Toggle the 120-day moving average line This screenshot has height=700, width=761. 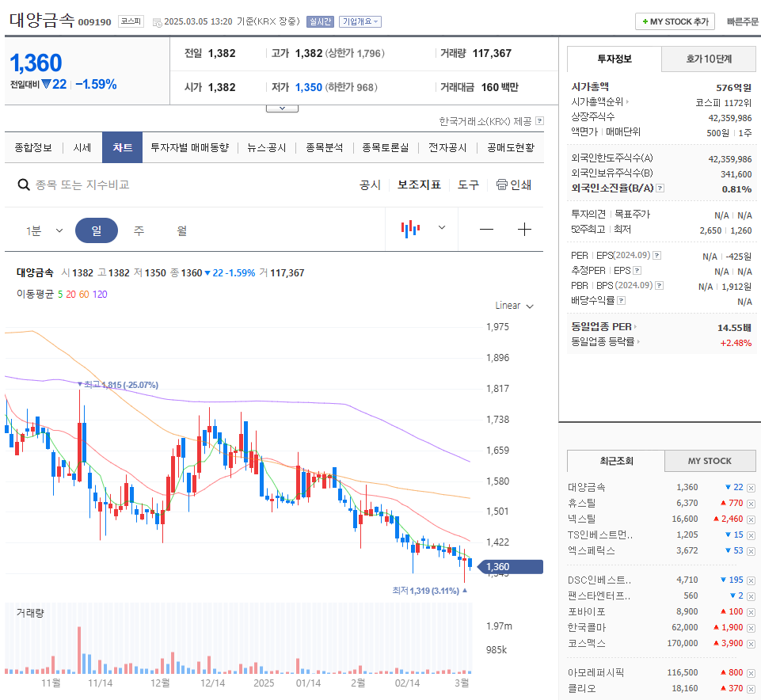coord(100,295)
